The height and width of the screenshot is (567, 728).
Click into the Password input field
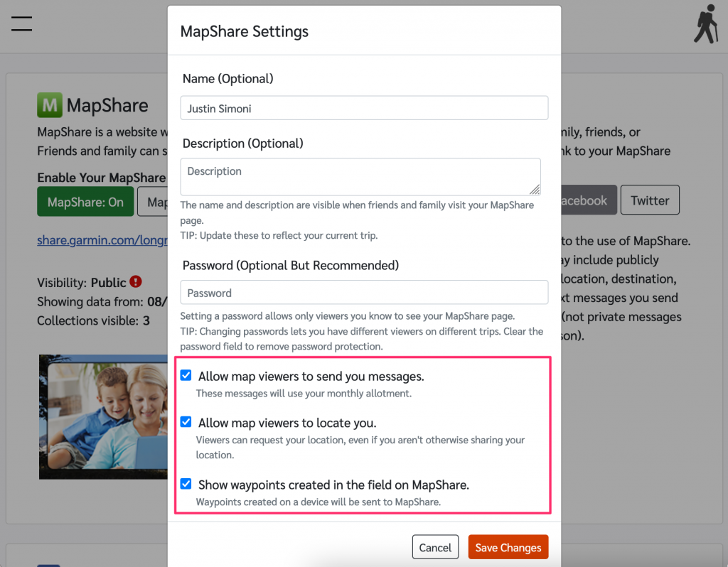(364, 293)
